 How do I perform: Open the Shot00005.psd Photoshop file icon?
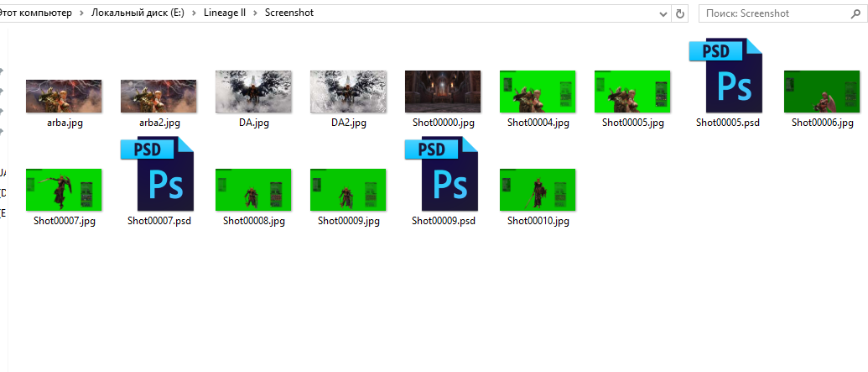[x=727, y=76]
